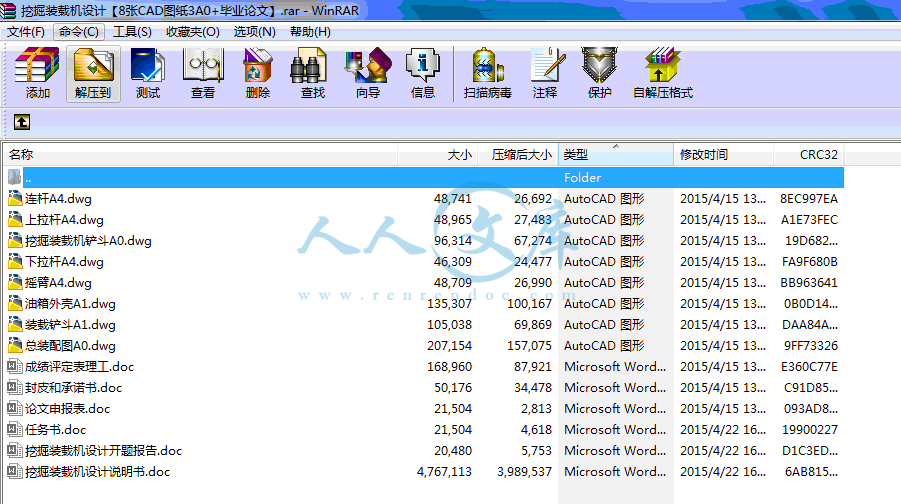The image size is (901, 504).
Task: Click the size value 4,767,113
Action: pos(444,472)
